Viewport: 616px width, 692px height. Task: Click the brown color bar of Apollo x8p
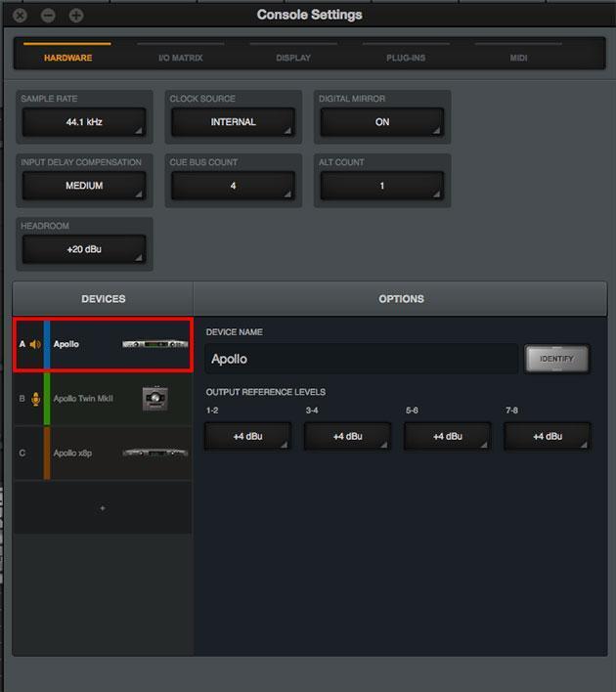tap(47, 454)
